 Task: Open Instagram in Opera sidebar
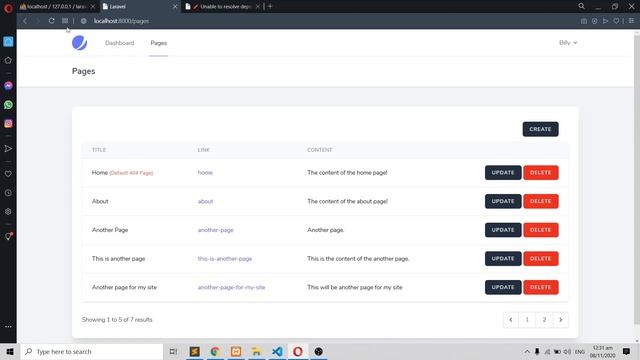point(8,124)
